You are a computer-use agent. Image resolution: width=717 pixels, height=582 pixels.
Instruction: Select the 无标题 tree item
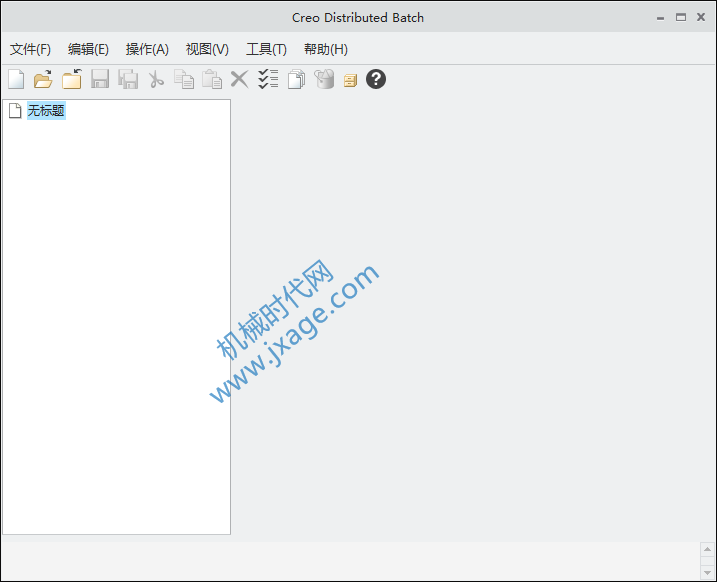(x=46, y=111)
